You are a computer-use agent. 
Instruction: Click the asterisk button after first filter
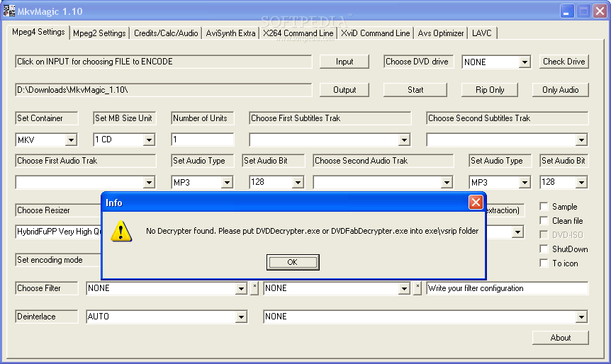click(254, 288)
